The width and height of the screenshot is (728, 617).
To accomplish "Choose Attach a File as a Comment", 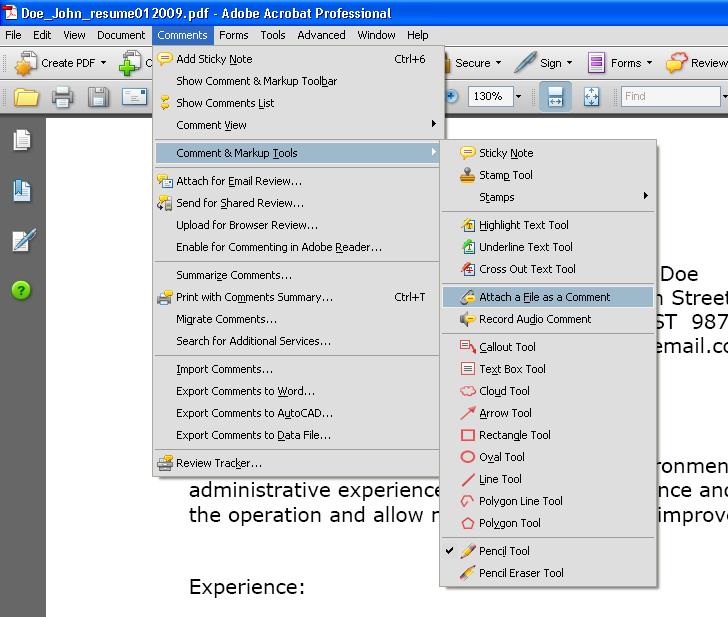I will pyautogui.click(x=548, y=297).
